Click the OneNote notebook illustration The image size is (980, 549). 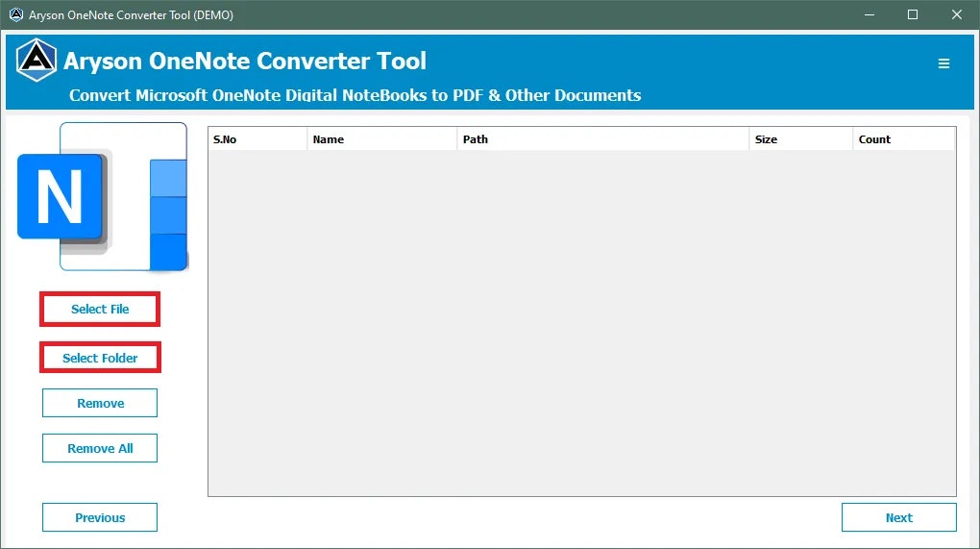pyautogui.click(x=103, y=196)
